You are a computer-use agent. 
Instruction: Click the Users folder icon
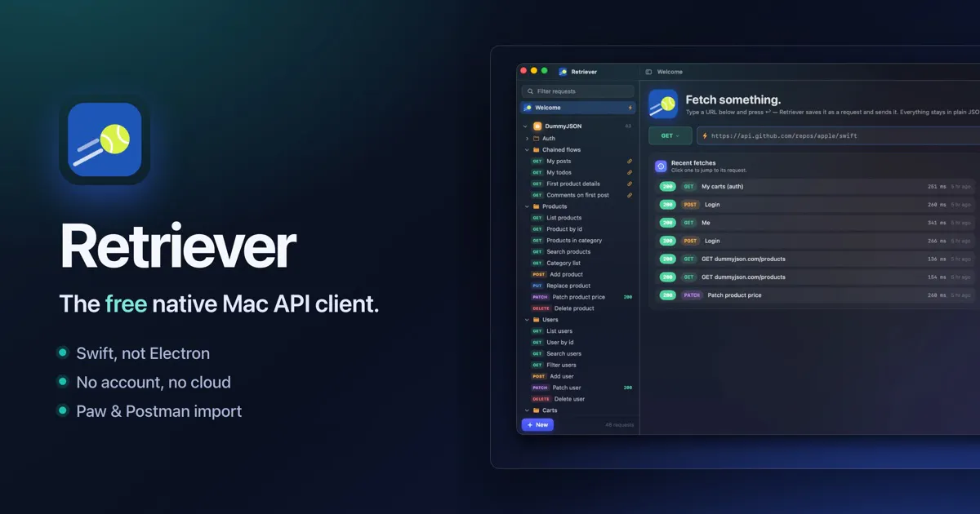pyautogui.click(x=537, y=320)
